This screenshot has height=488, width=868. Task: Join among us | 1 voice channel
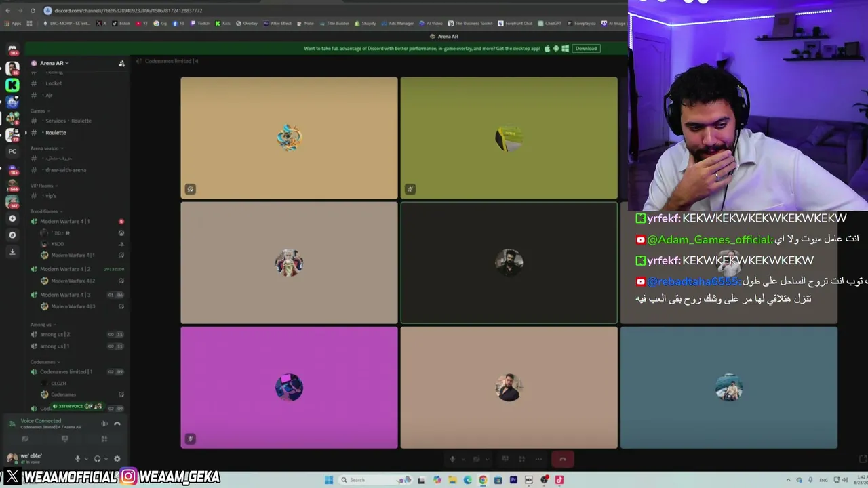(78, 346)
